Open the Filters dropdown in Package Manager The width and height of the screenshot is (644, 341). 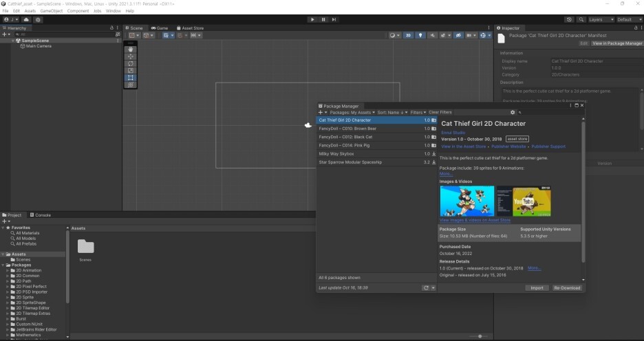(418, 113)
